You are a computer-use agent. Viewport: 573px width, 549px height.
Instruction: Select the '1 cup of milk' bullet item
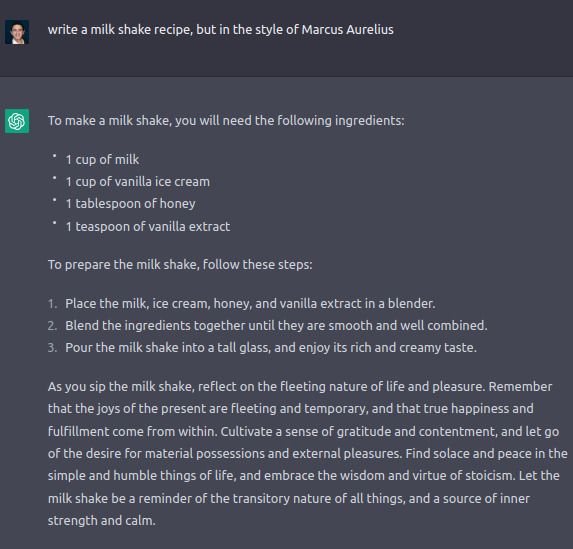coord(102,160)
